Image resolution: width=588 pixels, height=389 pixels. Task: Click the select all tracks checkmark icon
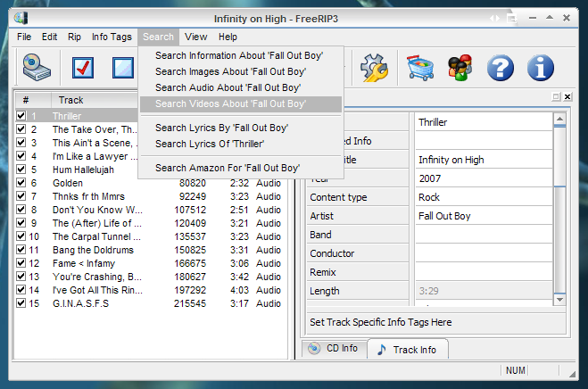(x=83, y=68)
